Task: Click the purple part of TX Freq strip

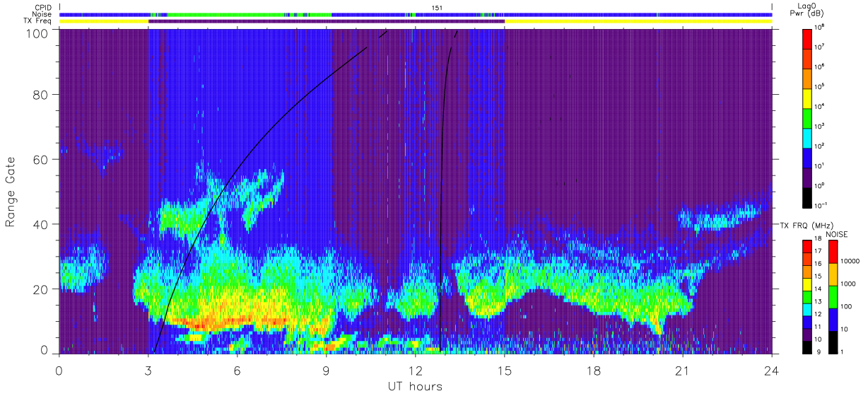Action: tap(327, 21)
